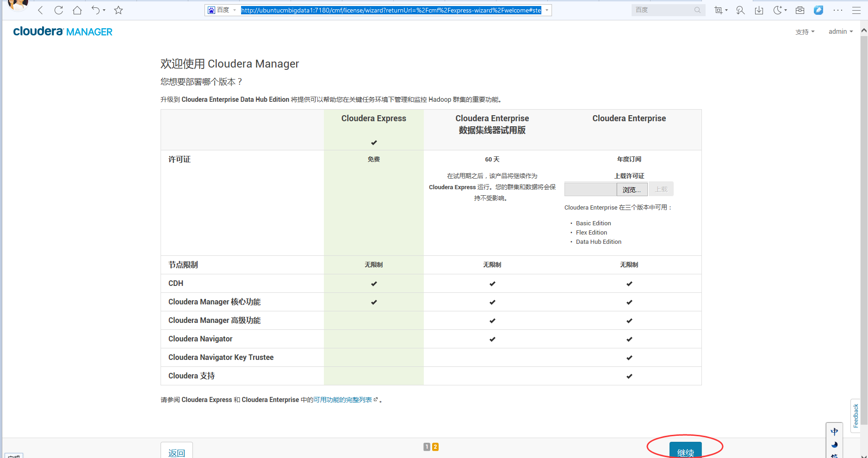This screenshot has height=458, width=868.
Task: Click the cloudera MANAGER logo
Action: pyautogui.click(x=63, y=31)
